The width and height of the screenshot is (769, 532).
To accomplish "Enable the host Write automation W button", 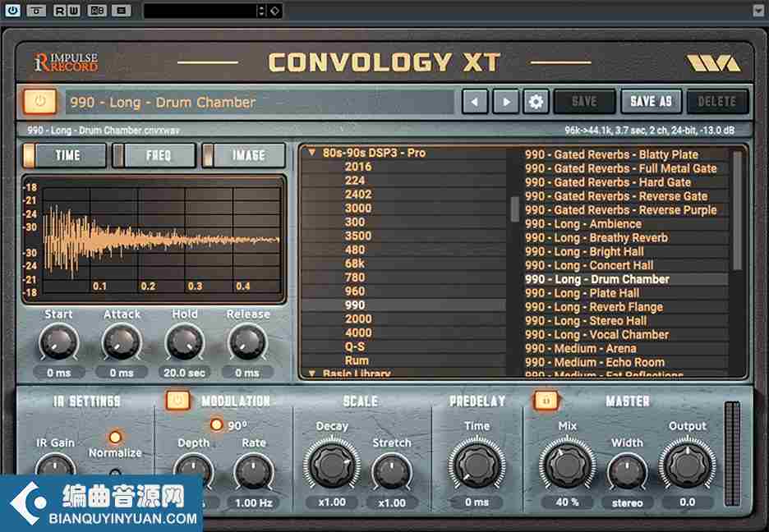I will coord(74,11).
